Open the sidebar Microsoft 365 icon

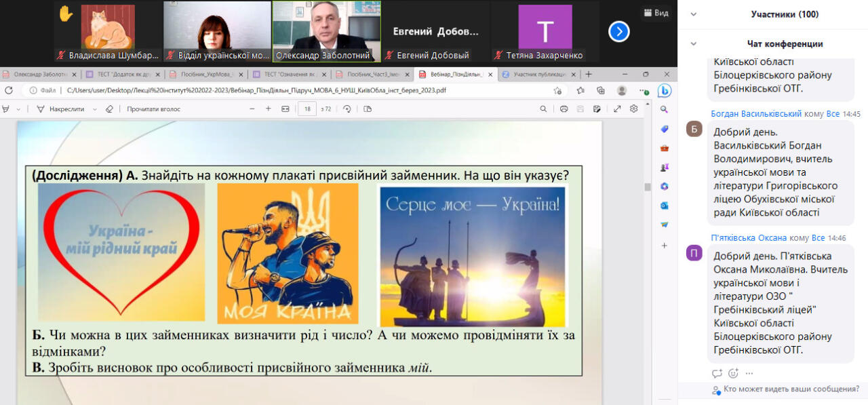[665, 186]
